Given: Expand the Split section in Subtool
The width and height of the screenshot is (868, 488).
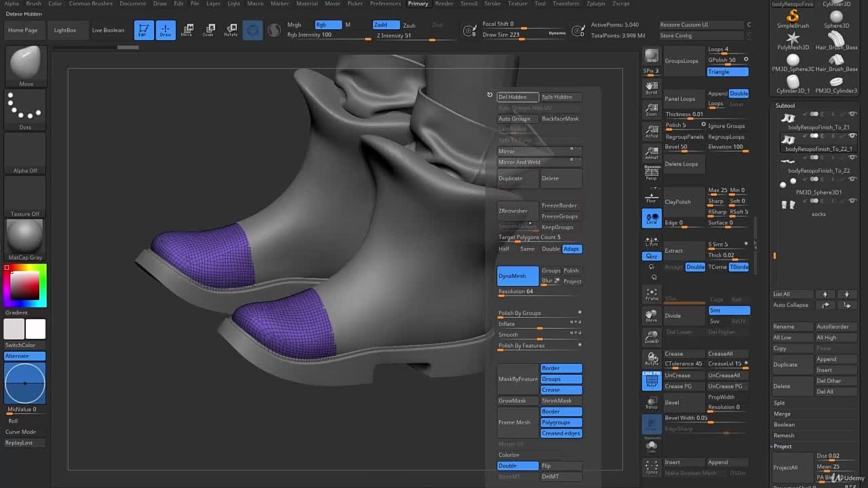Looking at the screenshot, I should [x=780, y=403].
